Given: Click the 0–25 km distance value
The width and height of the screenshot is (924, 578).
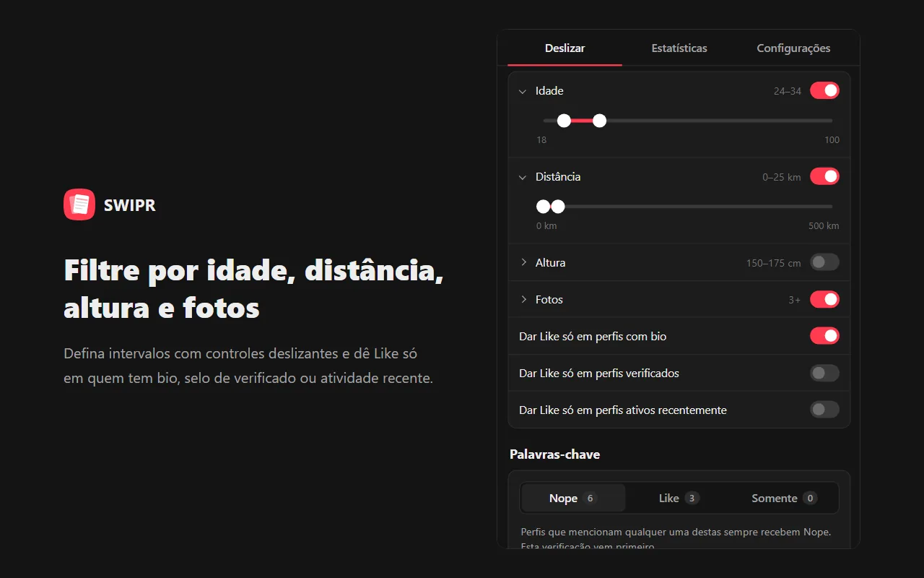Looking at the screenshot, I should [x=782, y=177].
